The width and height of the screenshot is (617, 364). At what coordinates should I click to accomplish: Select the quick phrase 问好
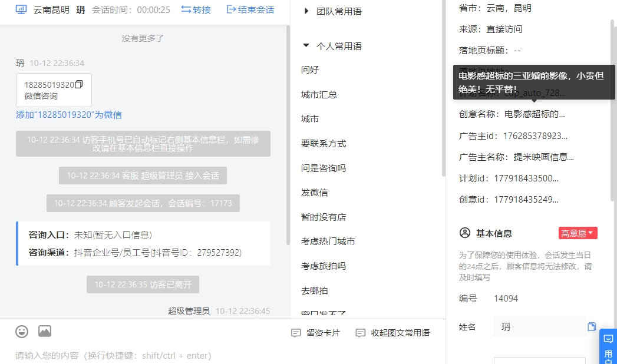coord(310,70)
